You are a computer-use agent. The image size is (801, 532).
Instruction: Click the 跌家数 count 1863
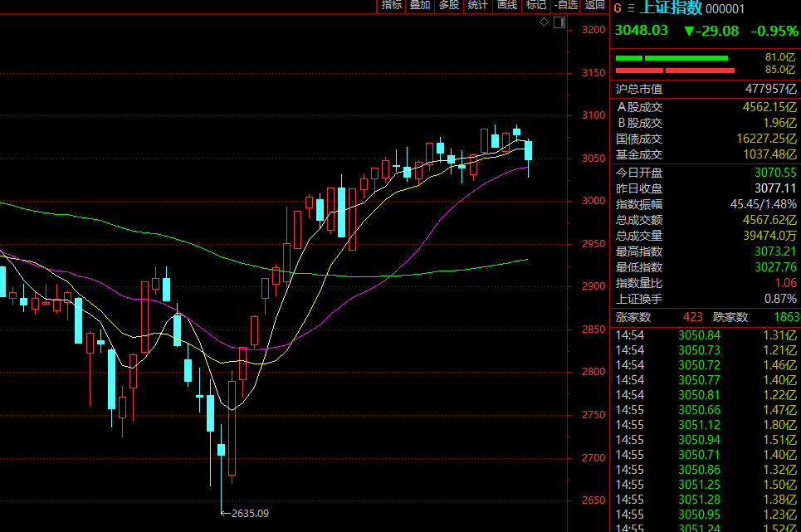coord(787,317)
